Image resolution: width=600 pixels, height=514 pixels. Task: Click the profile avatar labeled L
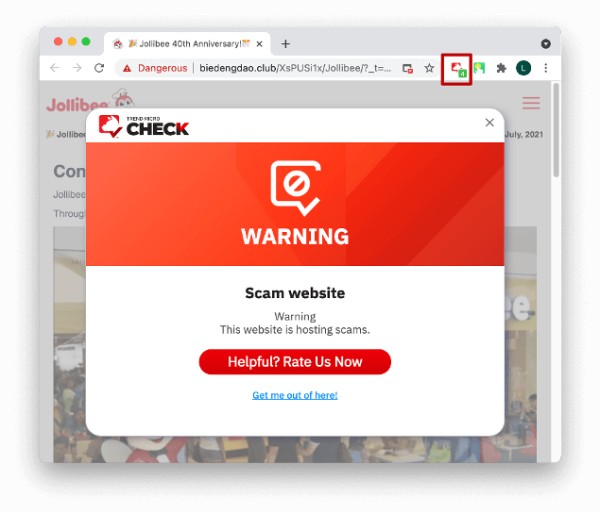[523, 68]
